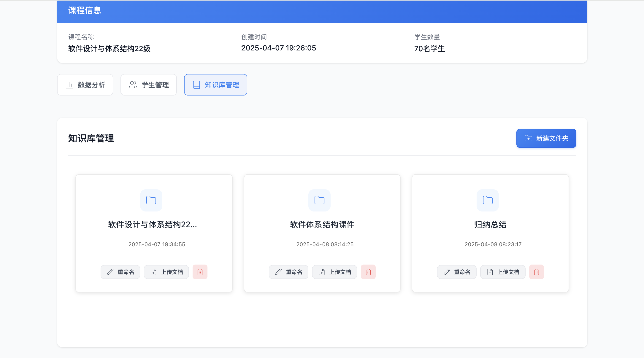Rename the 软件体系结构课件 folder
Viewport: 644px width, 358px height.
[289, 272]
